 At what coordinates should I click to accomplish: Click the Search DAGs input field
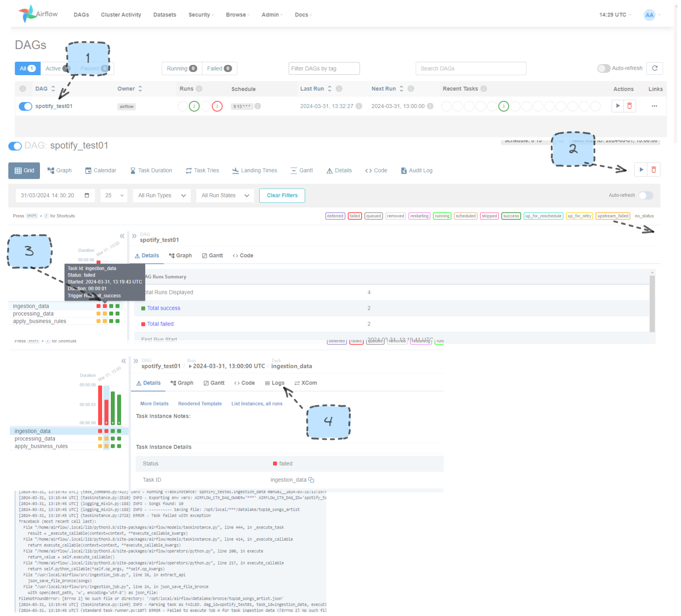(470, 68)
